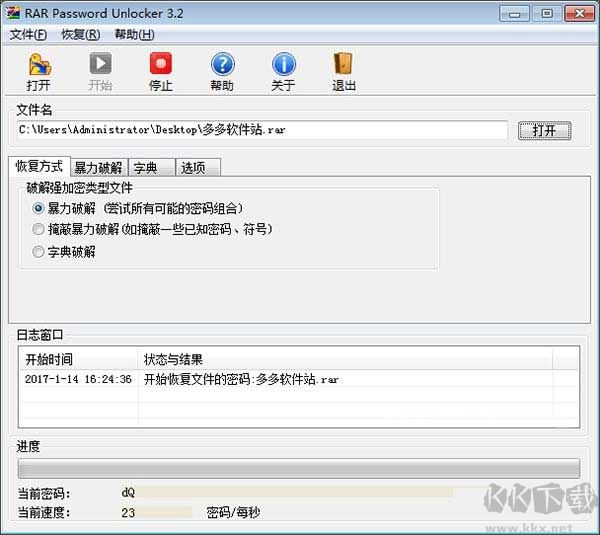
Task: Open the 恢复(R) menu
Action: click(x=81, y=35)
